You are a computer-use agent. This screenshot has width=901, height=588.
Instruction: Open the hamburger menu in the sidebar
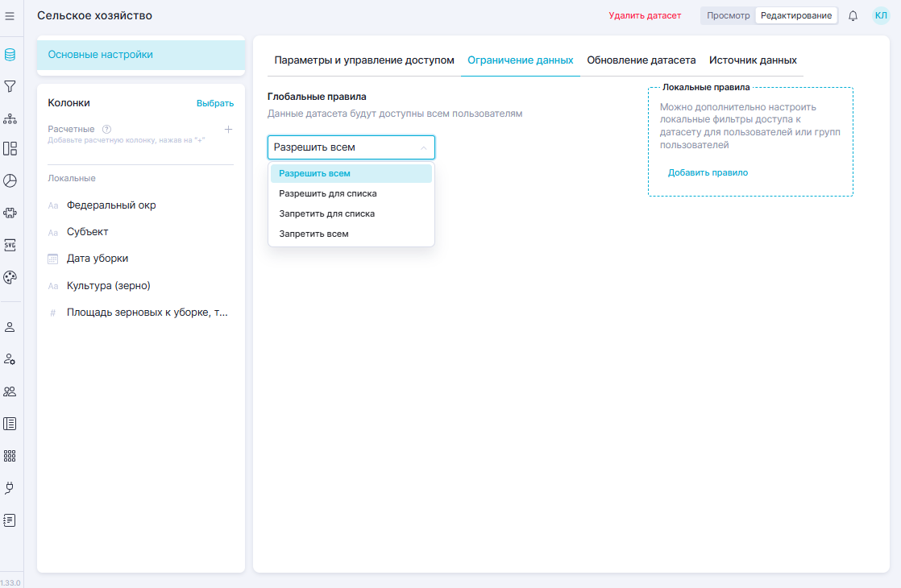[x=10, y=15]
